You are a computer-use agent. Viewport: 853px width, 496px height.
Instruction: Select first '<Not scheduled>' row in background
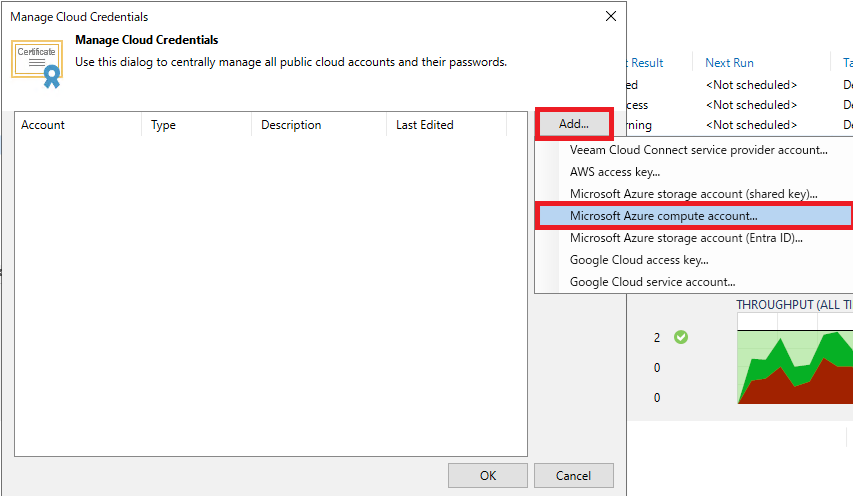coord(751,85)
